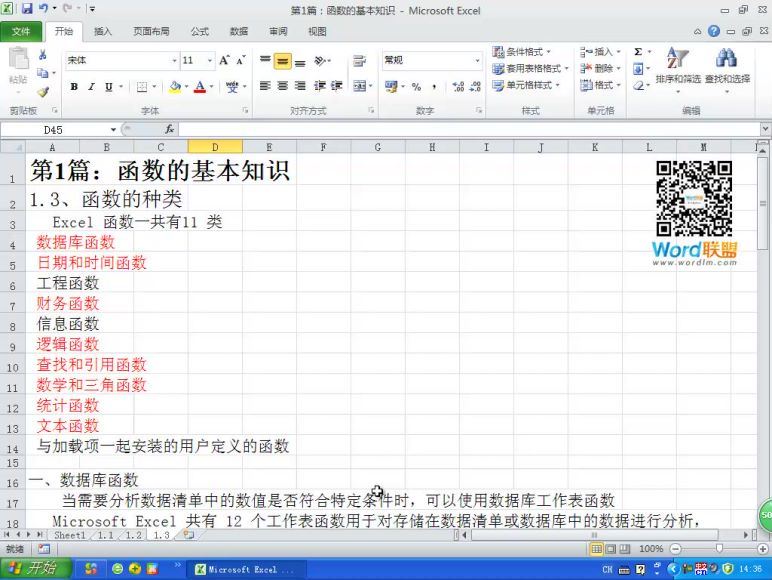Switch to View (视图) tab
The image size is (772, 580).
pos(317,32)
